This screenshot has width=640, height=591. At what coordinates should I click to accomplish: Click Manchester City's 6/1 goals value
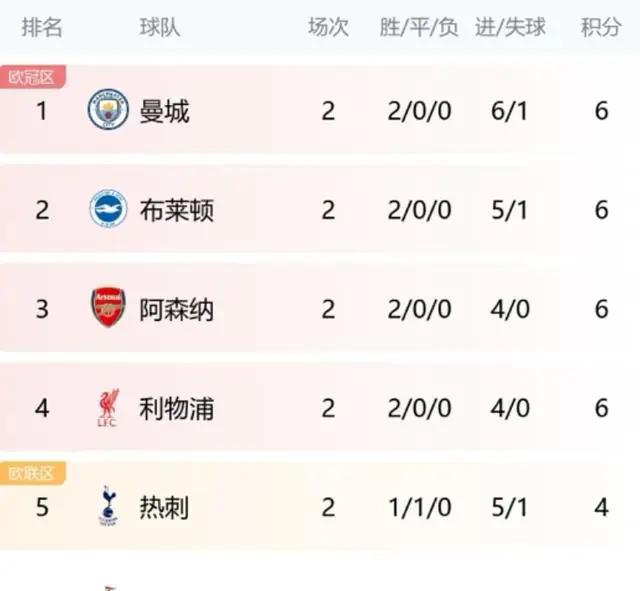(x=509, y=111)
